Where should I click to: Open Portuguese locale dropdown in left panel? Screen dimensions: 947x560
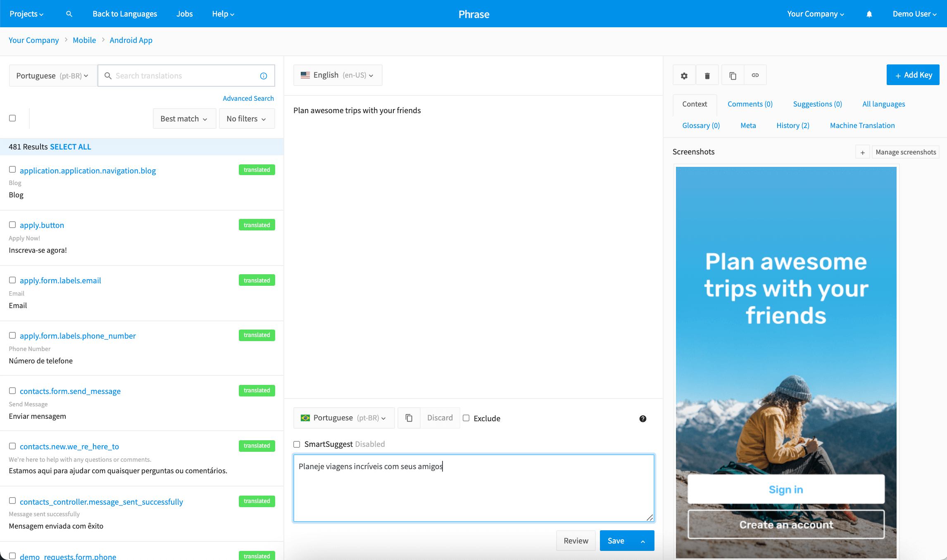click(x=53, y=76)
